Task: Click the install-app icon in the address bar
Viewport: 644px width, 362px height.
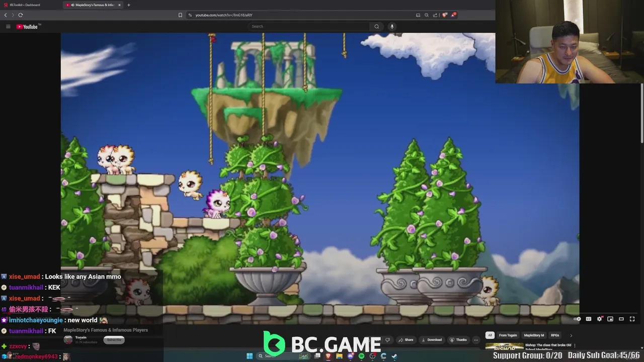Action: [418, 15]
